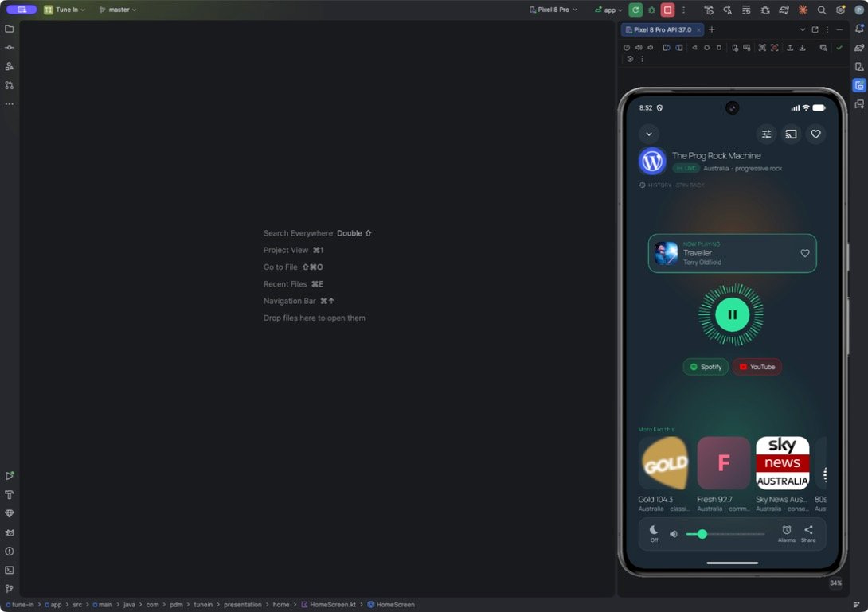
Task: Click the Debug app bug icon
Action: click(651, 10)
